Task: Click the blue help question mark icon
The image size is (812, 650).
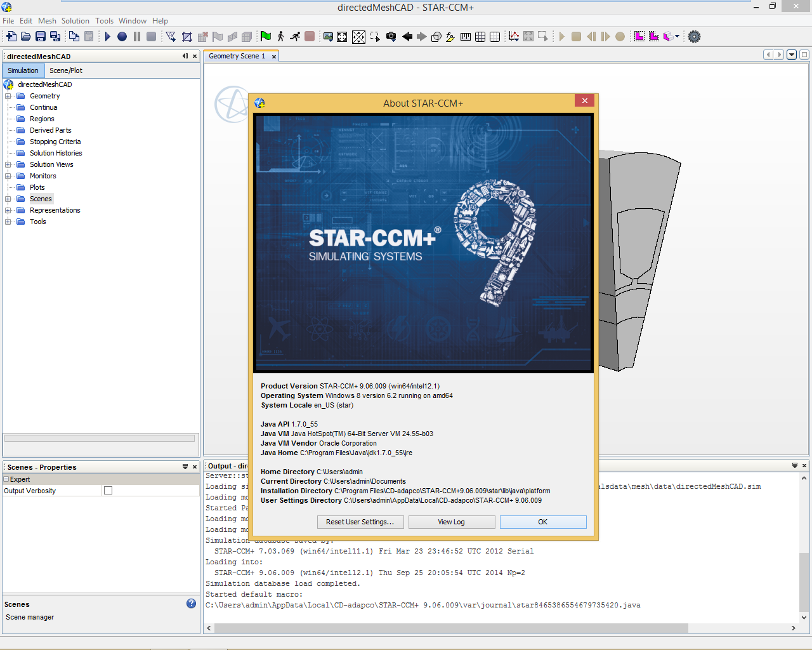Action: point(191,604)
